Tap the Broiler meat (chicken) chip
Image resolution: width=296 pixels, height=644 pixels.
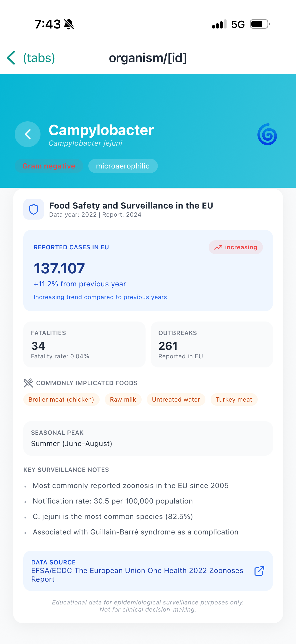pos(61,400)
